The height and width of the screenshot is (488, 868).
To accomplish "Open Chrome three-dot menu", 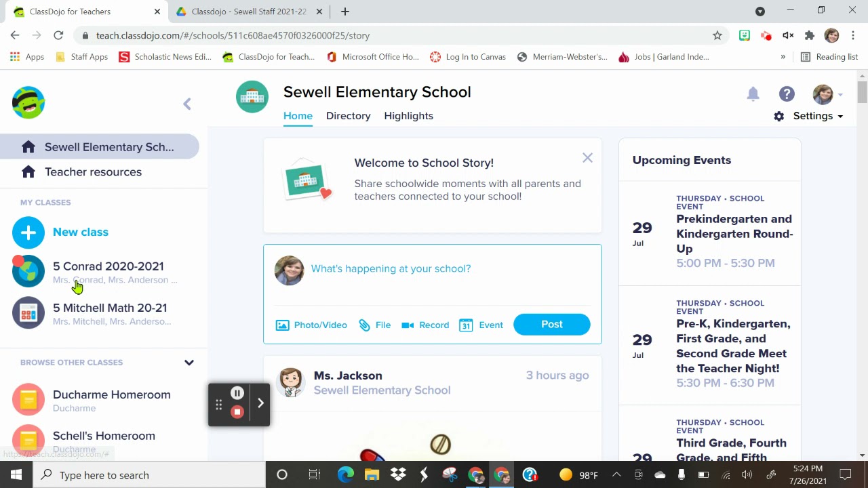I will 853,35.
